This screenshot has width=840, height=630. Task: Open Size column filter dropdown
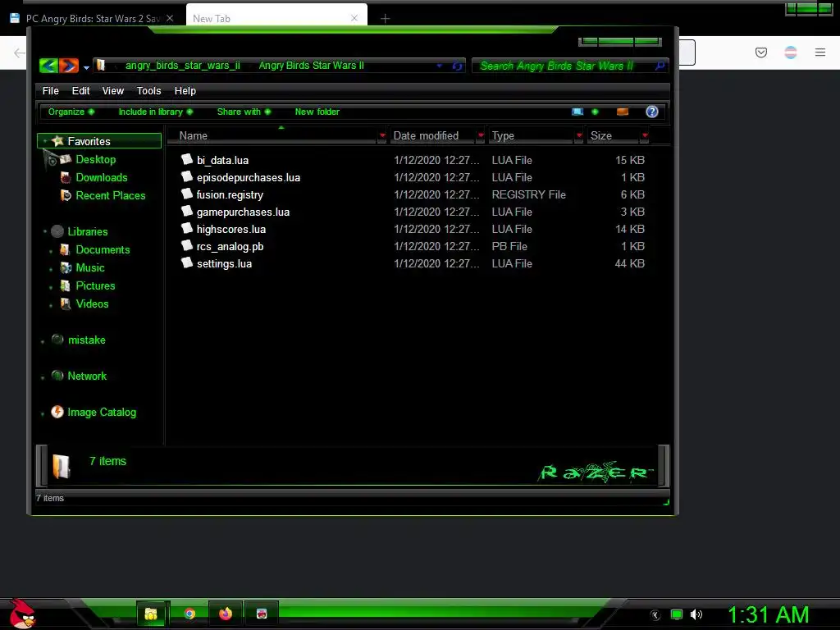point(645,136)
